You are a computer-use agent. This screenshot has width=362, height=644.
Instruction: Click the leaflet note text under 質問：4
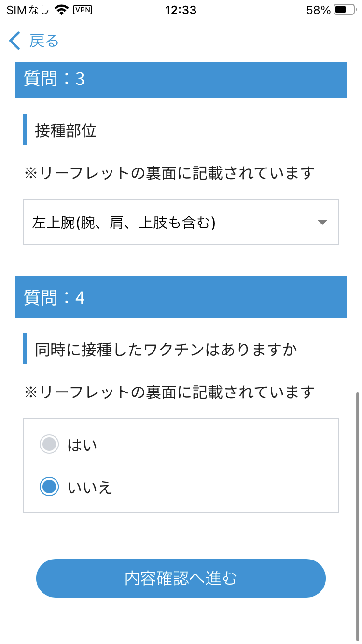[x=169, y=391]
